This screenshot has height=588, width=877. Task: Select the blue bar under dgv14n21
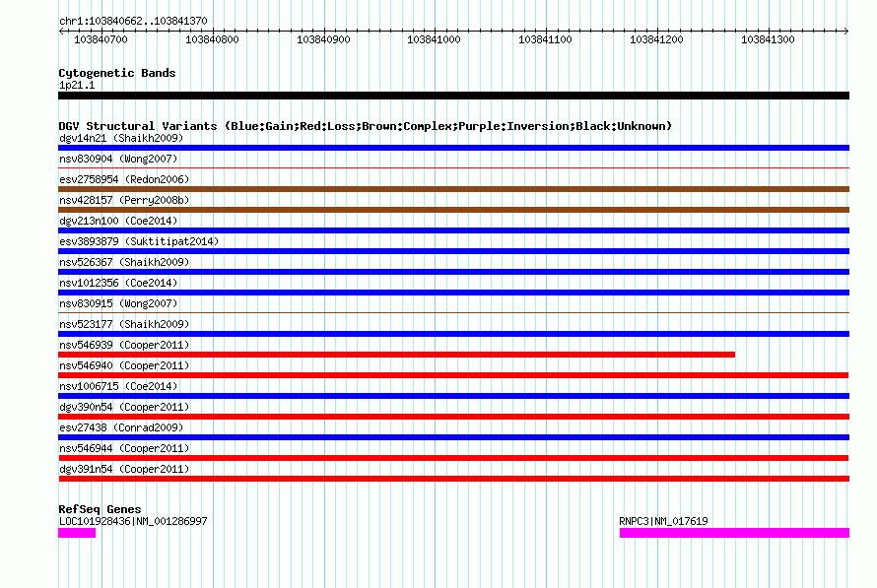coord(453,148)
